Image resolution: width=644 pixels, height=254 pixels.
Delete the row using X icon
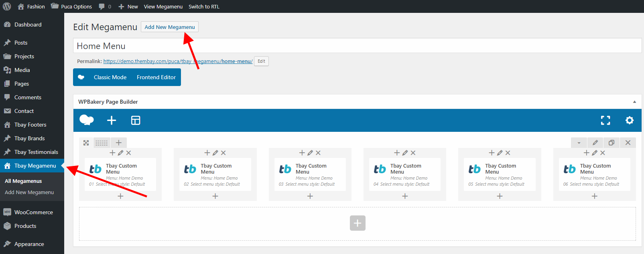(628, 143)
